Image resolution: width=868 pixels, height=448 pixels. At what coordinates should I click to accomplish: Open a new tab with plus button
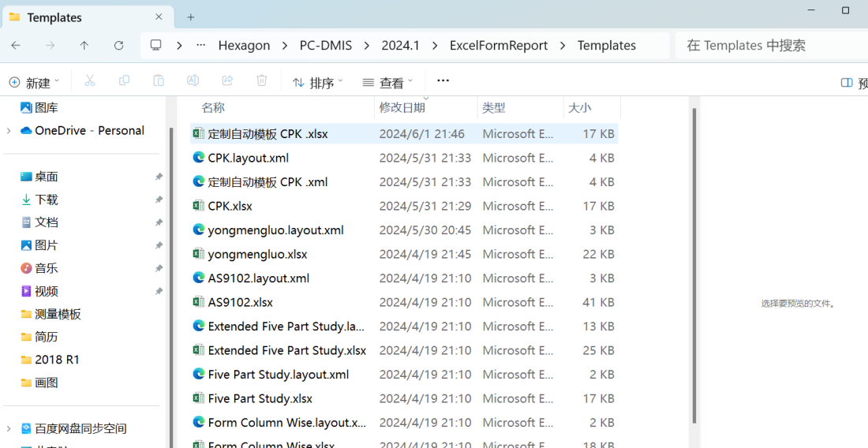190,17
